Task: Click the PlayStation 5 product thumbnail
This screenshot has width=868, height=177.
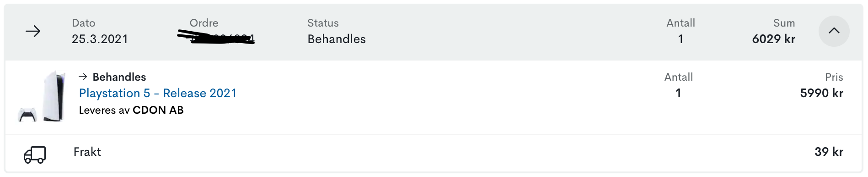Action: click(42, 97)
